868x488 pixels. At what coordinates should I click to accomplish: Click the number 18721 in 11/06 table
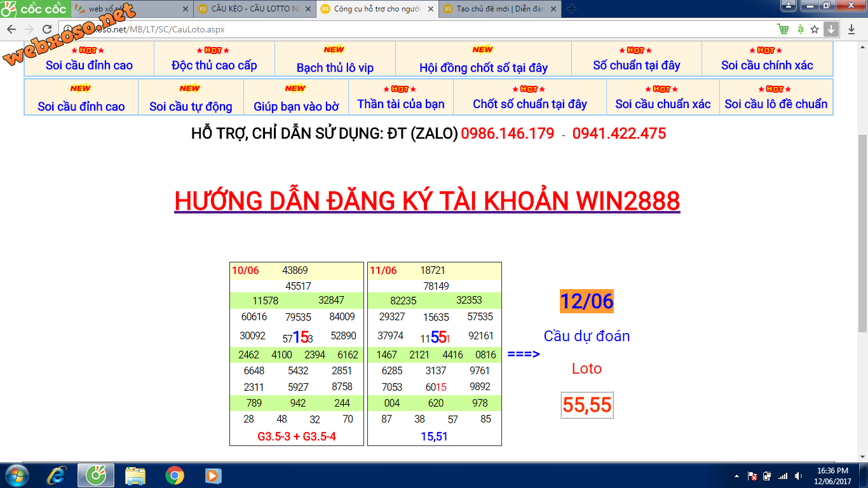[x=433, y=270]
